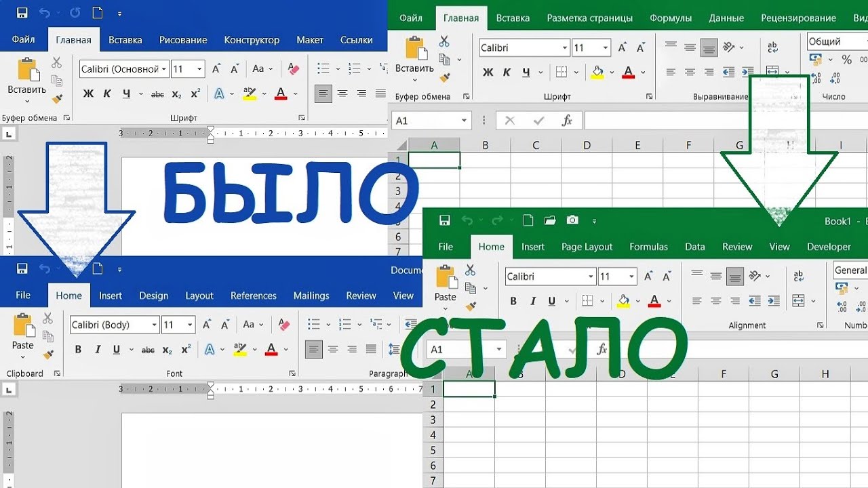Toggle center alignment in Russian Word paragraph group
The width and height of the screenshot is (868, 488).
(x=342, y=94)
